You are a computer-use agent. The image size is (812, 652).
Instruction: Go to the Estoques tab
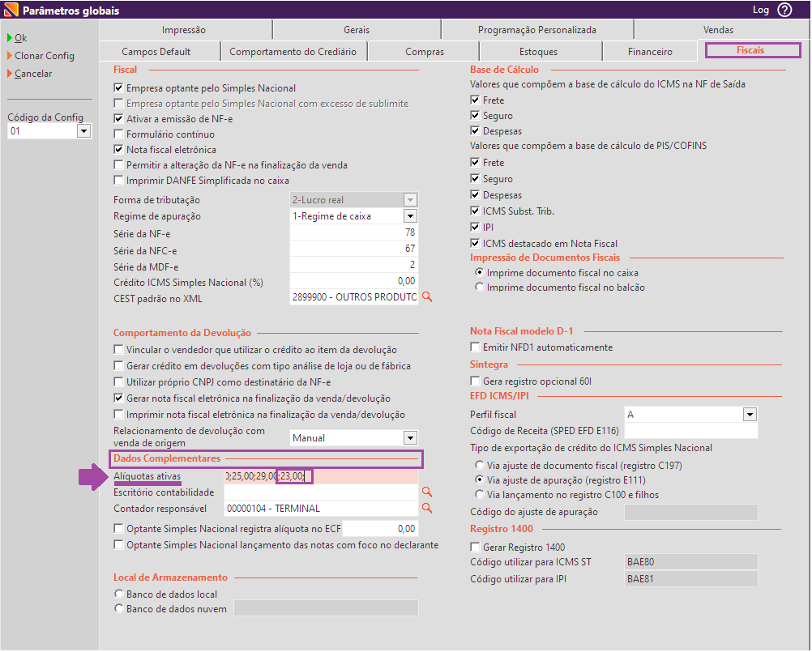tap(539, 52)
